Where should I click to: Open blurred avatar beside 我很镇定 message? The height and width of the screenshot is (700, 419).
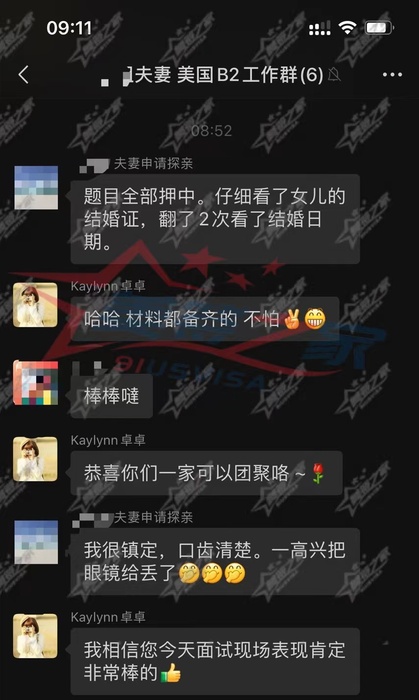click(36, 542)
